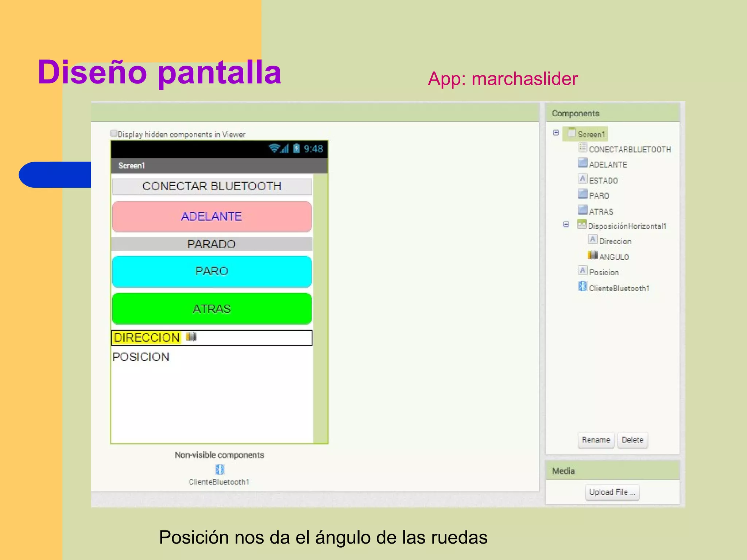This screenshot has height=560, width=747.
Task: Click the Media panel header
Action: coord(612,471)
